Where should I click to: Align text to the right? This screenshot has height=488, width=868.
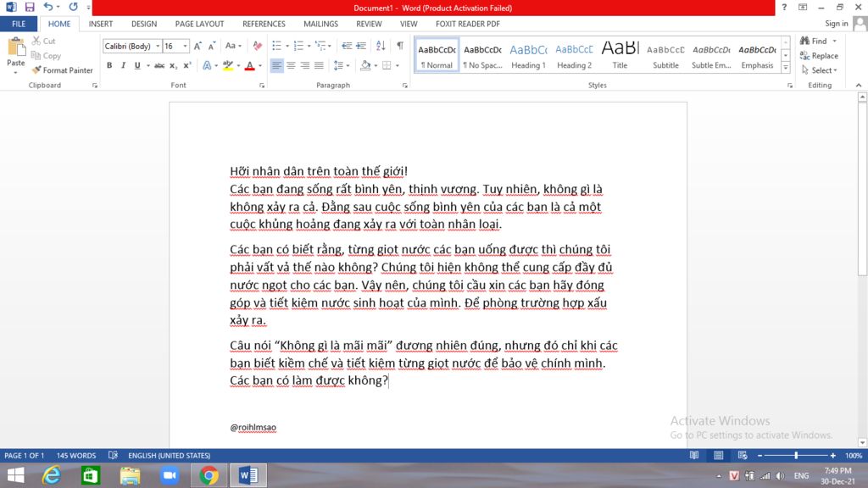(x=305, y=65)
